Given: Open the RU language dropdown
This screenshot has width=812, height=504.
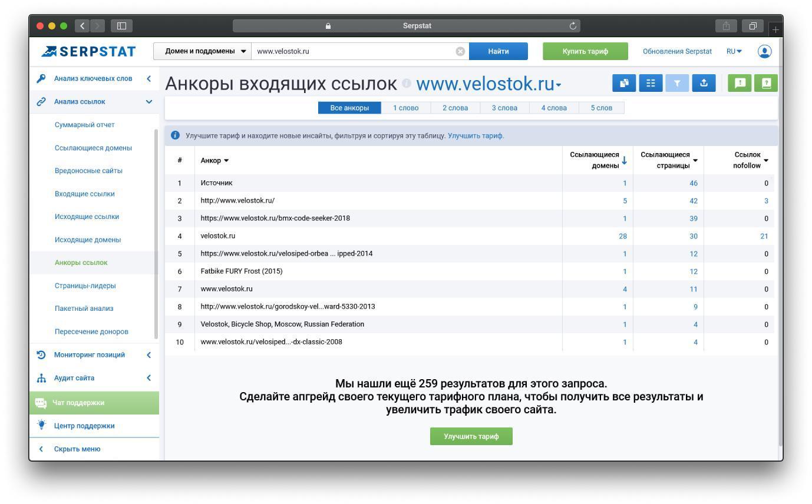Looking at the screenshot, I should click(x=734, y=51).
